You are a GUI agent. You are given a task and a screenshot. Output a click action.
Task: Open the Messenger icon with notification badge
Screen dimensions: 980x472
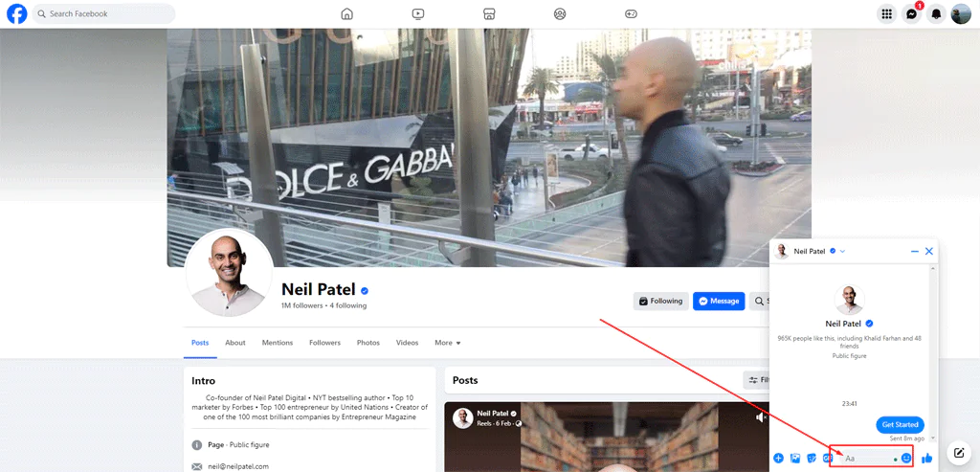912,13
